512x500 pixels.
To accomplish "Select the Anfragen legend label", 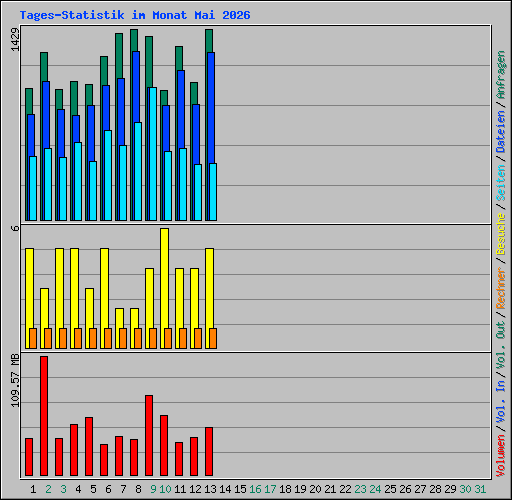I will tap(500, 75).
